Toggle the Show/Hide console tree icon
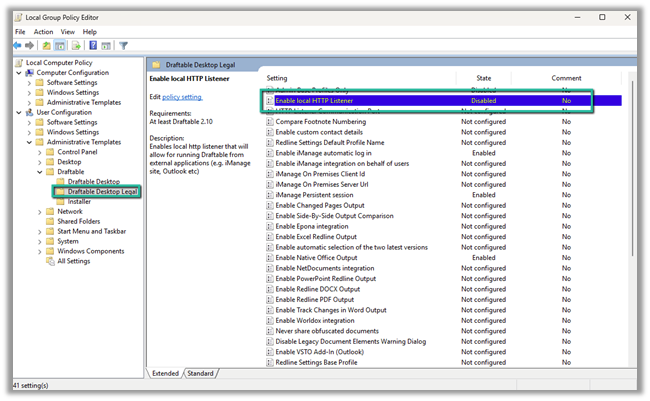The width and height of the screenshot is (650, 401). [60, 46]
